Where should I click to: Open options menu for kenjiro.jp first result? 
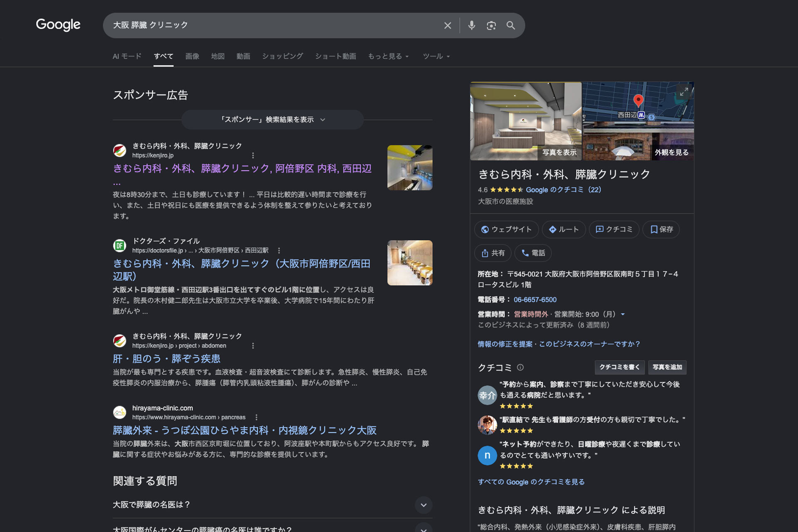pos(253,155)
